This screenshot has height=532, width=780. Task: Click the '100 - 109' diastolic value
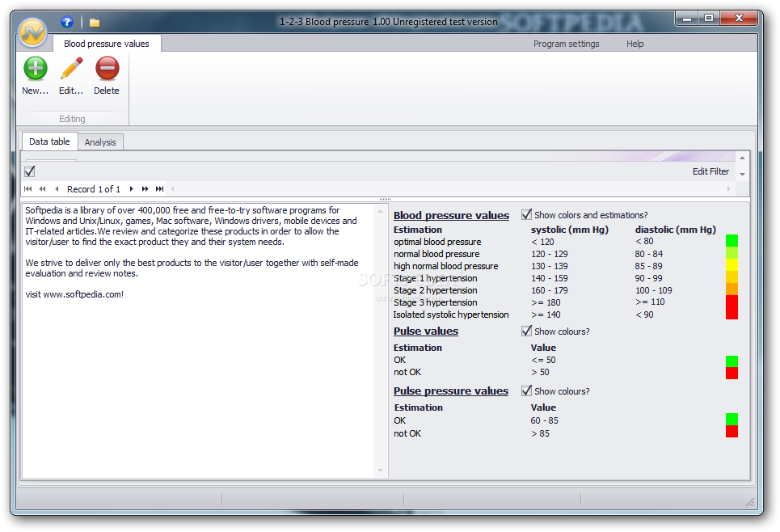(653, 290)
